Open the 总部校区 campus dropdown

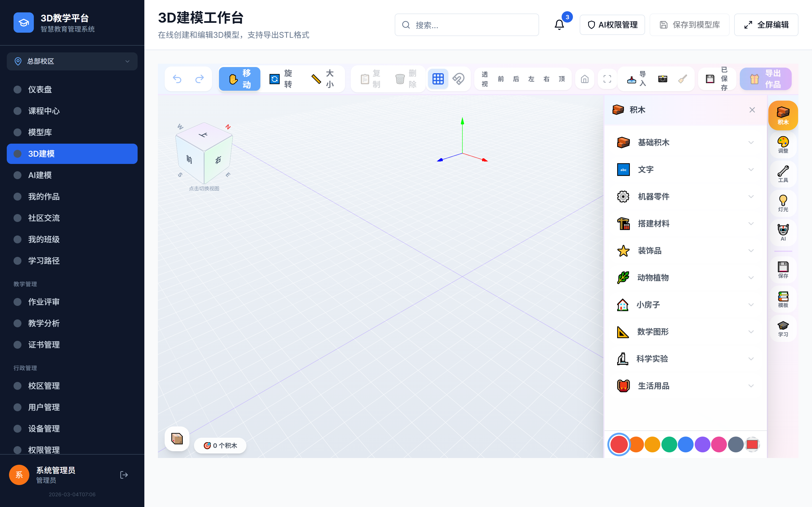(x=72, y=61)
